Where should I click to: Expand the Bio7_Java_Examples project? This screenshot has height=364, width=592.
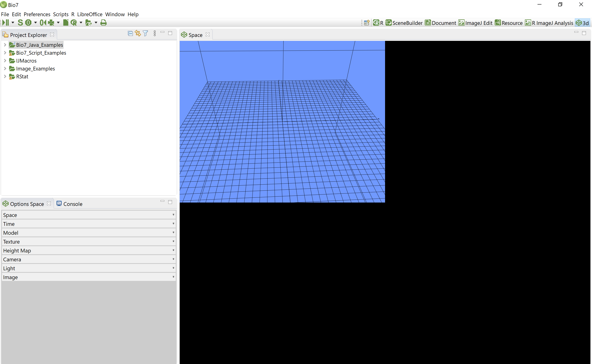(5, 45)
